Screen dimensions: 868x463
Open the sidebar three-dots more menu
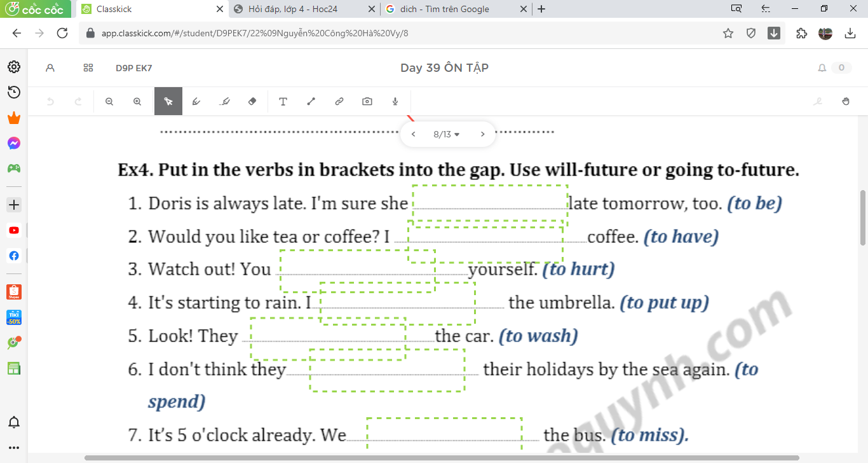tap(14, 448)
